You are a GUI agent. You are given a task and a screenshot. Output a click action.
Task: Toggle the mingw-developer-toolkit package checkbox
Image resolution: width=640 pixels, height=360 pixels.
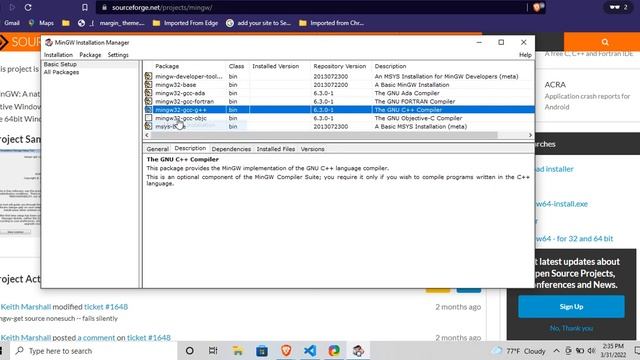149,76
